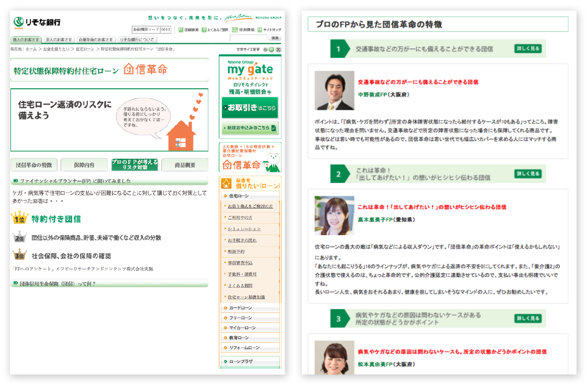The height and width of the screenshot is (385, 588).
Task: Set font size to small (小)
Action: (265, 50)
